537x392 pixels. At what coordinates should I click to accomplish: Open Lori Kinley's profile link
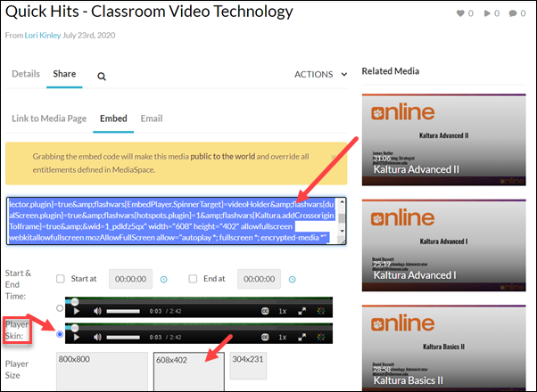[43, 36]
